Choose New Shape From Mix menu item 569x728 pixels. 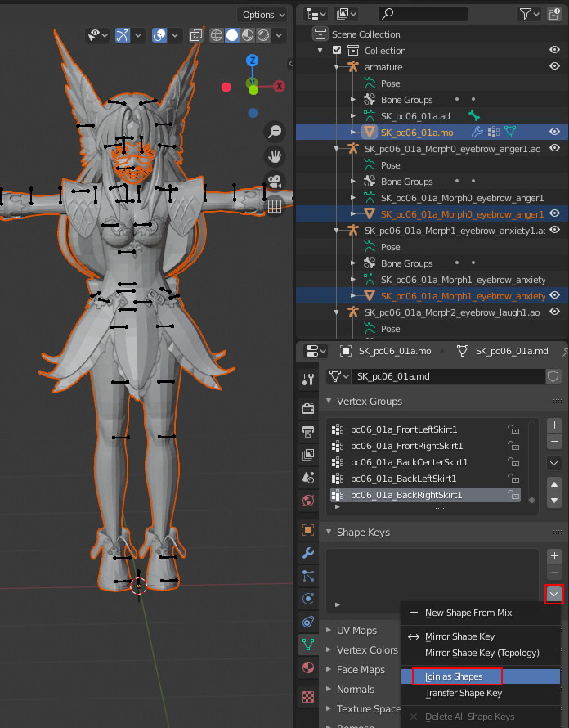point(481,613)
